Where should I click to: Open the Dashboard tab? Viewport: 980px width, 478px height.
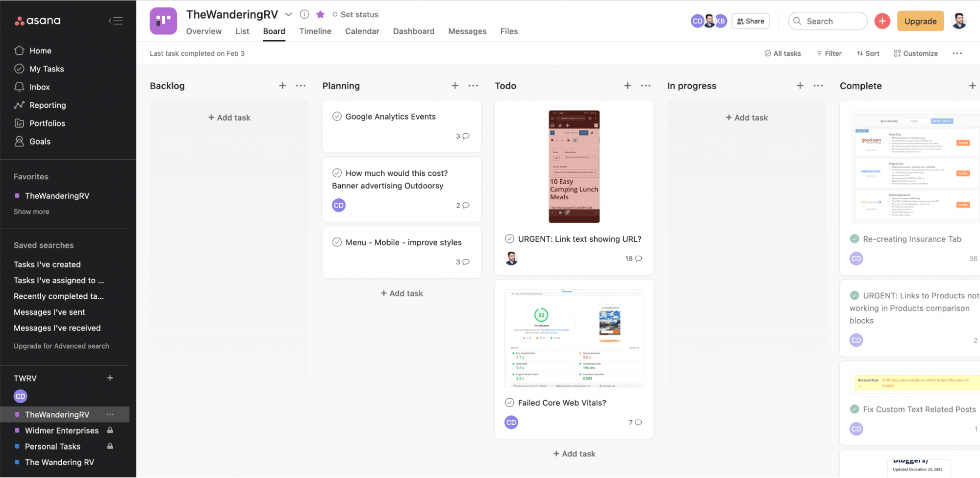pos(413,31)
